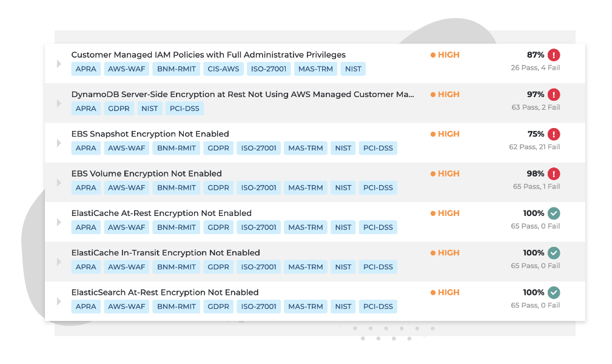The height and width of the screenshot is (364, 612).
Task: Select MAS-TRM tag in EBS Volume row
Action: (306, 187)
